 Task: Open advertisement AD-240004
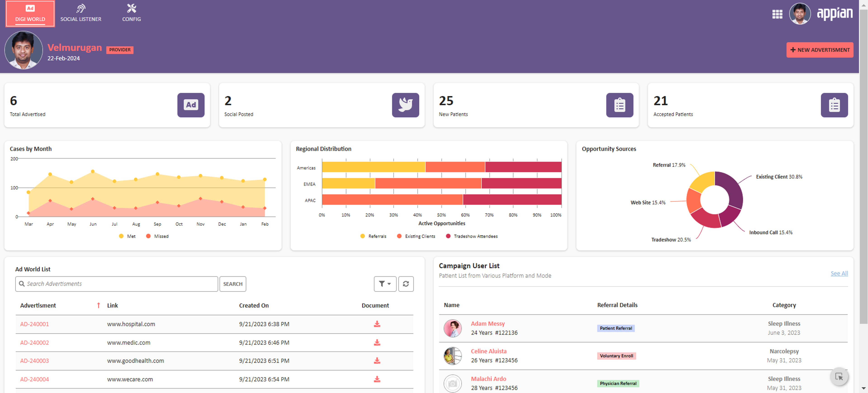tap(34, 379)
